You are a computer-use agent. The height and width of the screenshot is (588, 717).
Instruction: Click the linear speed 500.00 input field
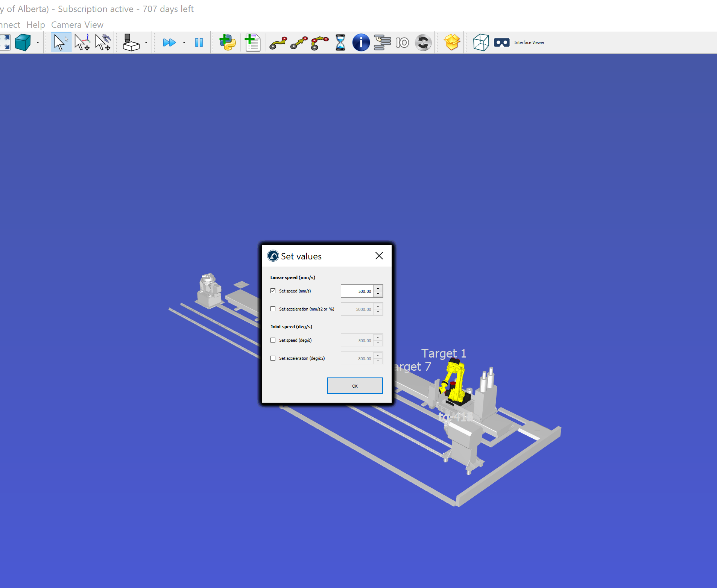(x=357, y=291)
